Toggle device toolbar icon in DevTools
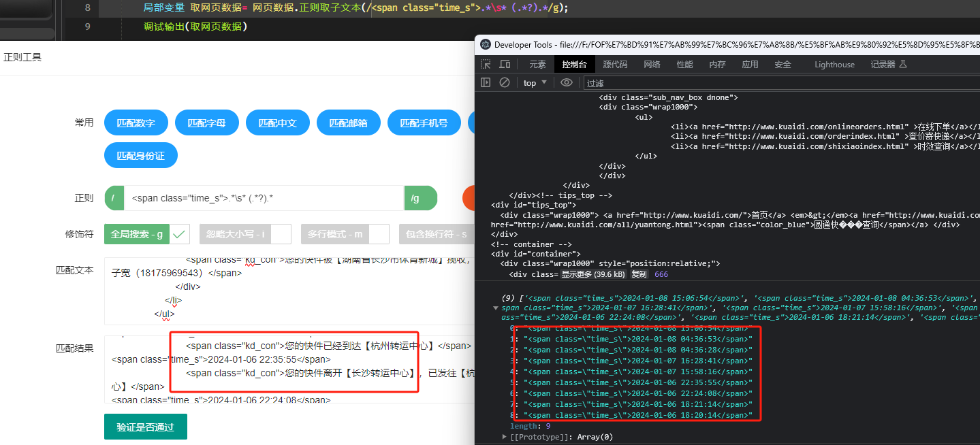 pos(505,64)
